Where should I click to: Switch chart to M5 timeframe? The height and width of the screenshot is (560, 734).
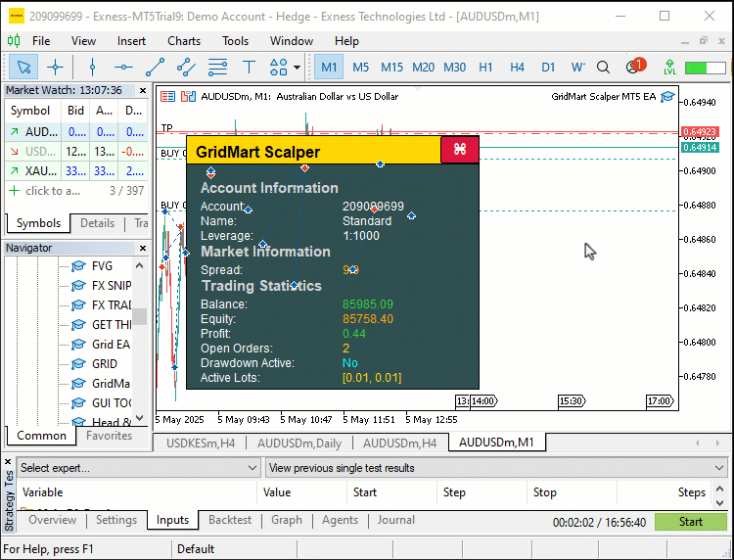(360, 68)
